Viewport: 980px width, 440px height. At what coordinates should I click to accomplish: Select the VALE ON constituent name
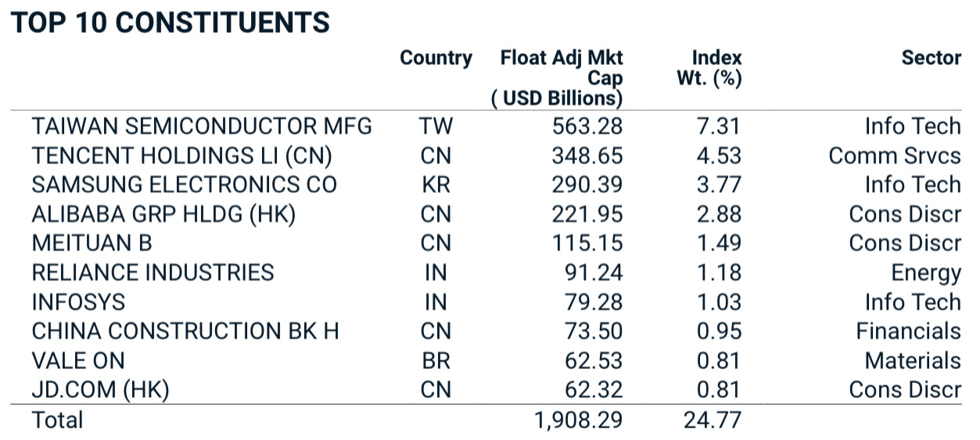click(77, 361)
